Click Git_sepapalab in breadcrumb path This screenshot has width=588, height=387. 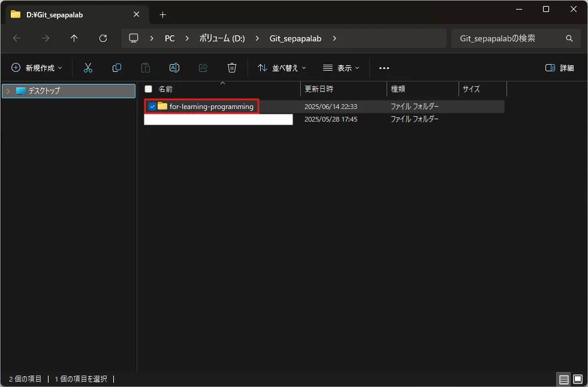(x=295, y=38)
